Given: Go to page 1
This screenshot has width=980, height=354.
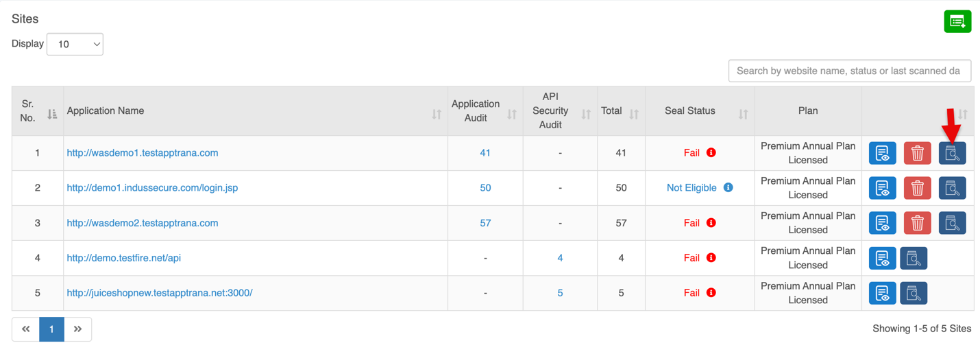Looking at the screenshot, I should [51, 329].
